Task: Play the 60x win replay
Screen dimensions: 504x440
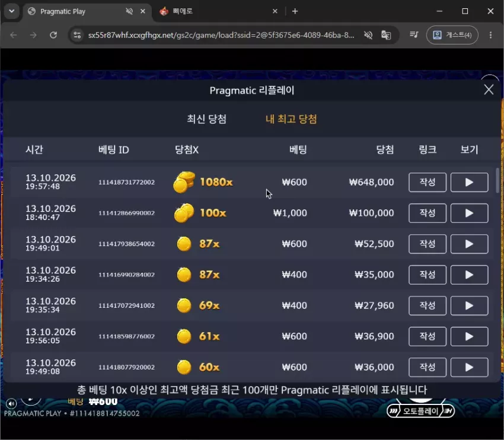Action: click(469, 368)
